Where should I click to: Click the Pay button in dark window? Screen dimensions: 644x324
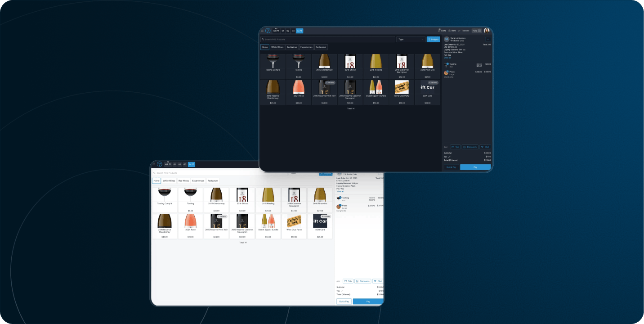tap(475, 167)
